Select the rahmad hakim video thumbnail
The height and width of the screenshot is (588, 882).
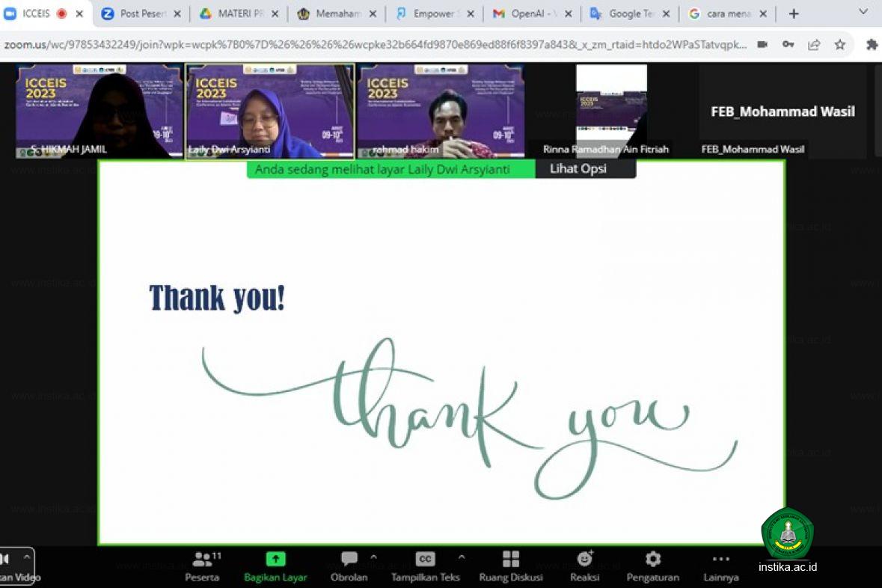coord(441,111)
